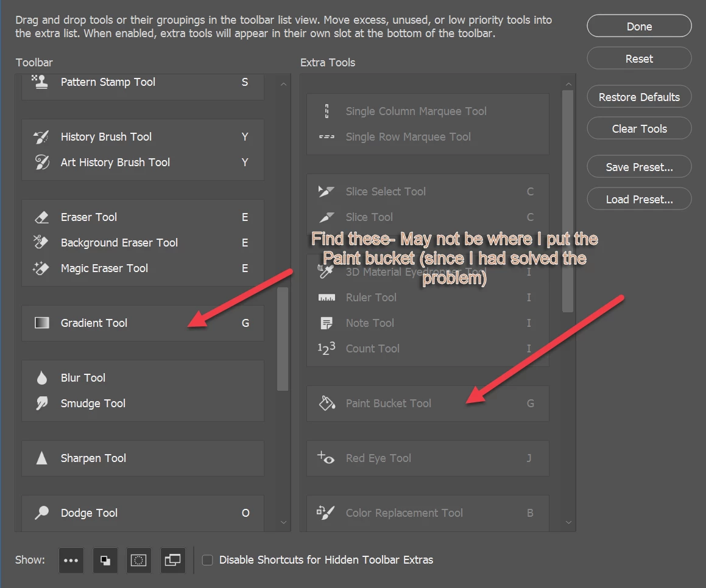The width and height of the screenshot is (706, 588).
Task: Select the "Note Tool" label
Action: pyautogui.click(x=370, y=323)
